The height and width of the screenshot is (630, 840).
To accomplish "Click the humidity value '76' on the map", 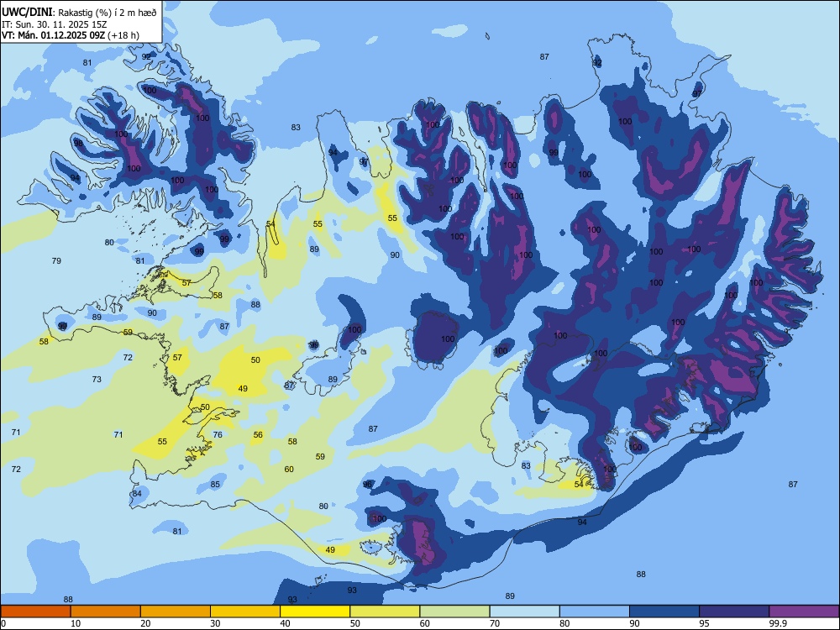I will (218, 434).
